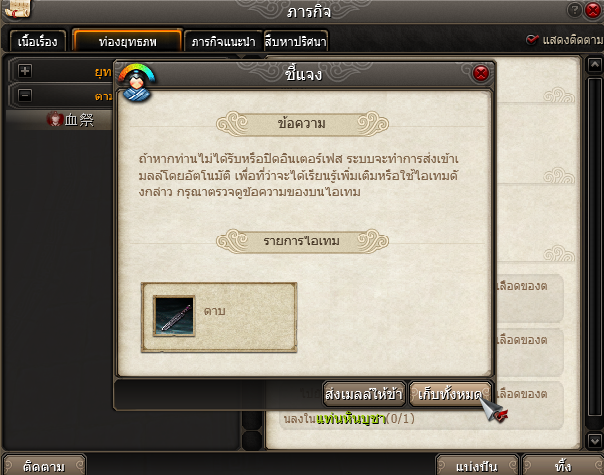Screen dimensions: 604x475
Task: Open the ภารกิจแนะนำ tab
Action: point(223,41)
